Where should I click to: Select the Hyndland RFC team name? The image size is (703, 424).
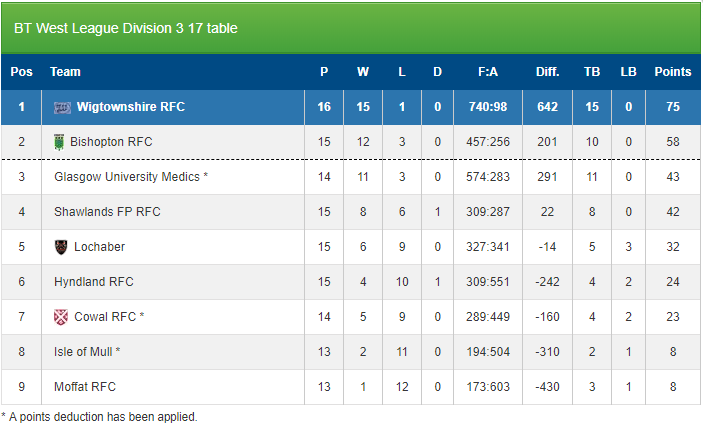(94, 281)
